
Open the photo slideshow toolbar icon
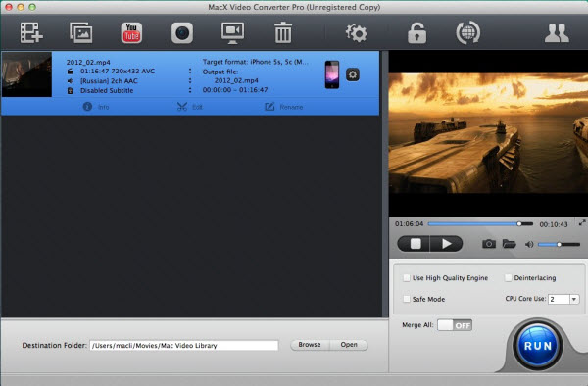[x=81, y=32]
